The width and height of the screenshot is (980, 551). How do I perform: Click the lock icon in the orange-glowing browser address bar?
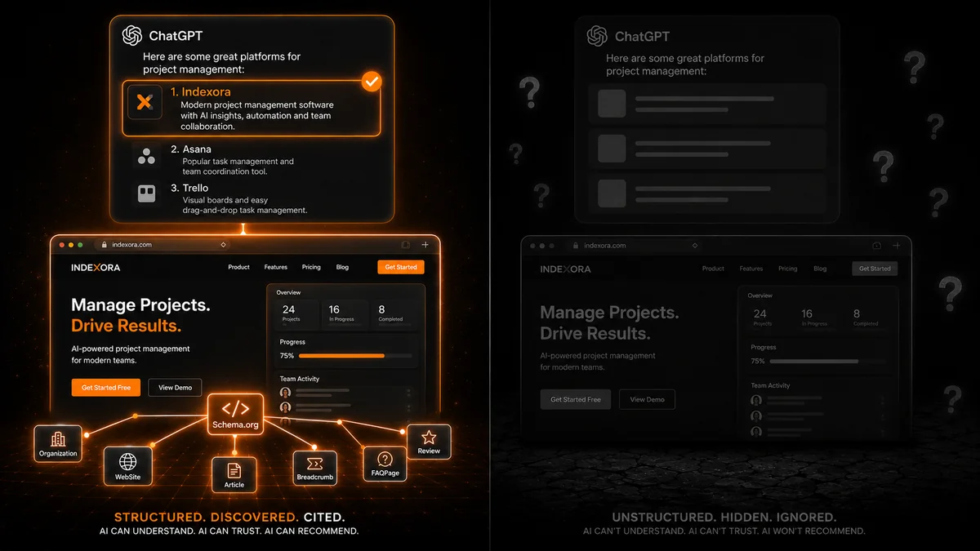pos(104,245)
